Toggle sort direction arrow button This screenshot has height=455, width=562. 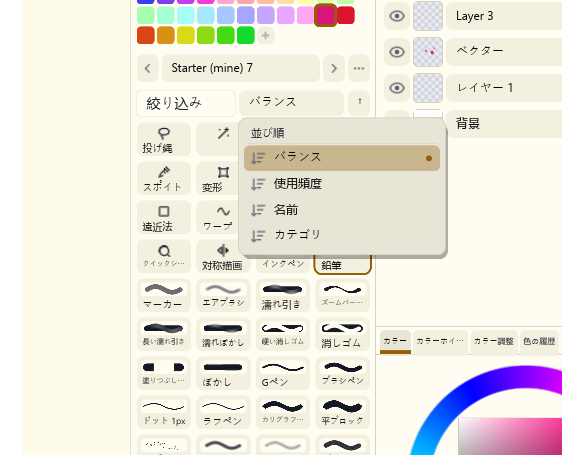click(x=359, y=102)
